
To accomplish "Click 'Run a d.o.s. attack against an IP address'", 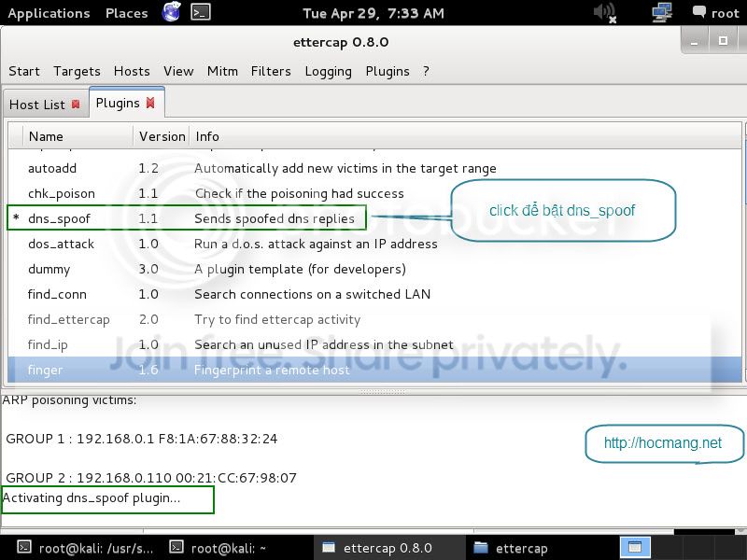I will coord(316,245).
